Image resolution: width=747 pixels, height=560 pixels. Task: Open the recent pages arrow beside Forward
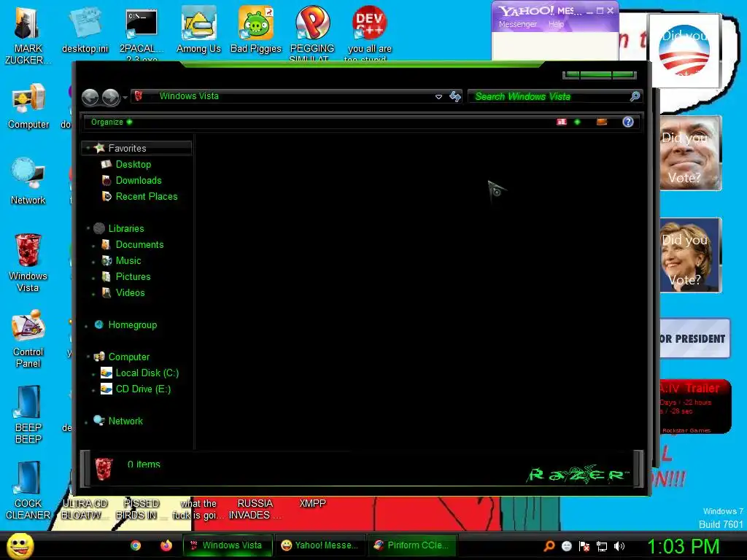[125, 98]
